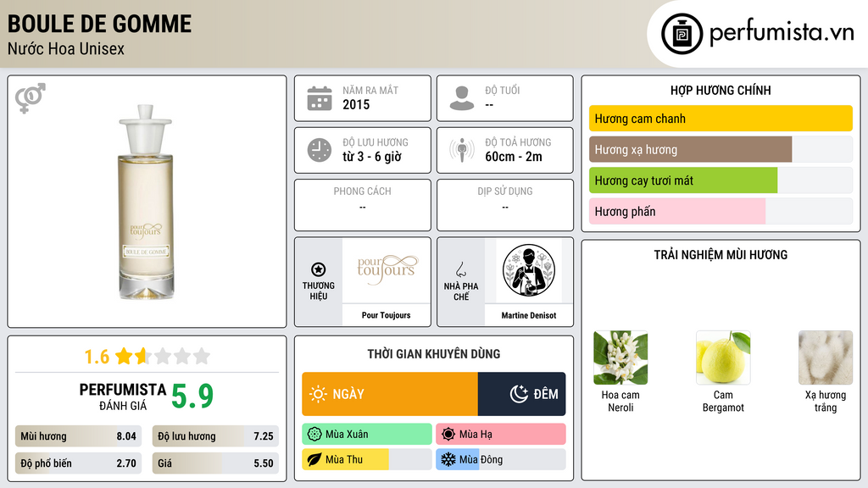Click the perfumista.vn site name
Image resolution: width=868 pixels, height=488 pixels.
782,33
